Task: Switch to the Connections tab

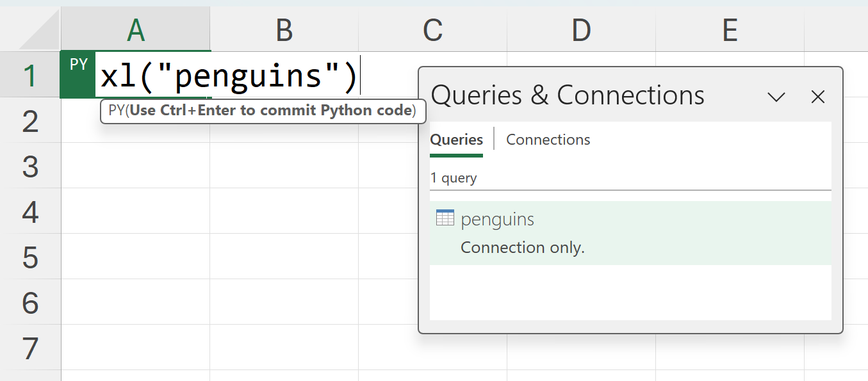Action: [x=548, y=140]
